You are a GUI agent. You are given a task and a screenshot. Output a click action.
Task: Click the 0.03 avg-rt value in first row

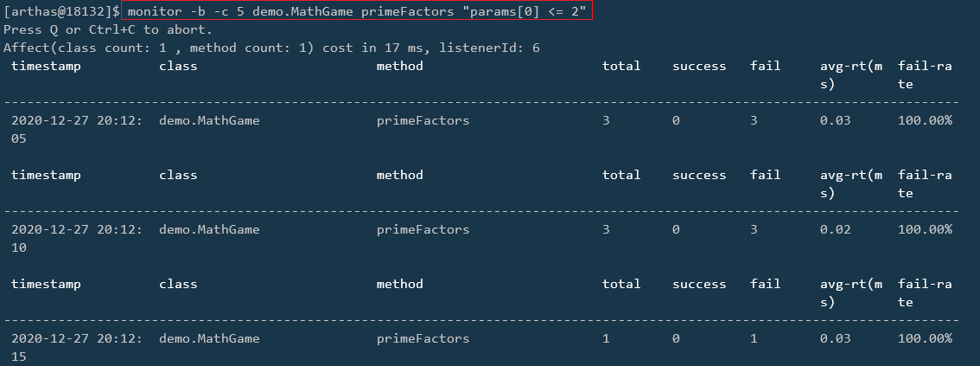click(x=836, y=120)
